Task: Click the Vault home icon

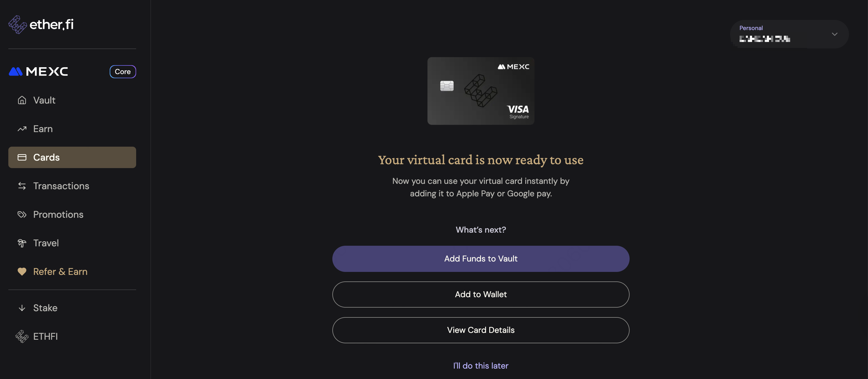Action: 22,100
